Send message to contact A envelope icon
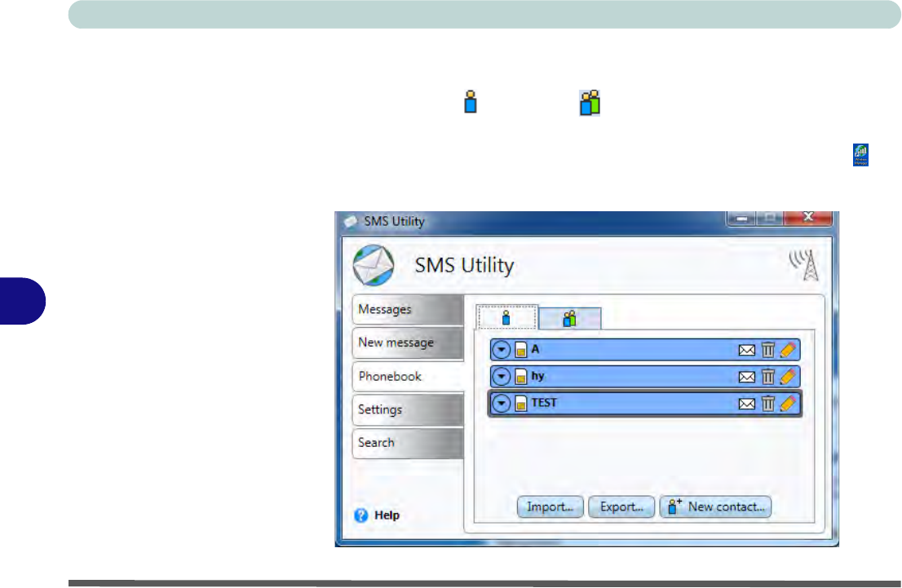902x588 pixels. click(x=745, y=350)
